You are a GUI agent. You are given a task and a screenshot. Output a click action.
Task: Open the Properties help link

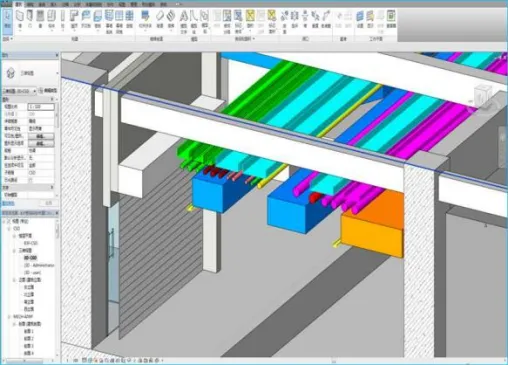pos(9,203)
